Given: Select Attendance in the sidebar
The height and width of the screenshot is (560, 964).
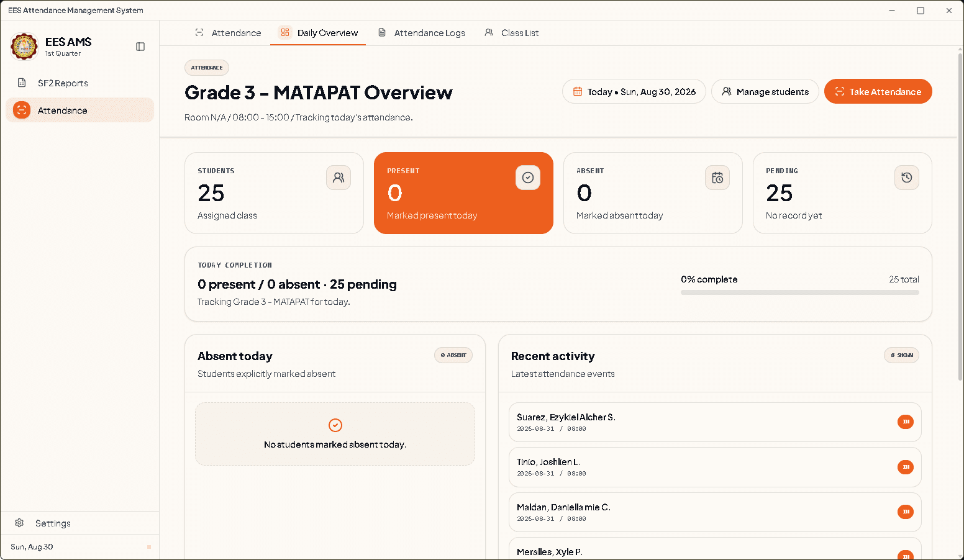Looking at the screenshot, I should click(80, 111).
